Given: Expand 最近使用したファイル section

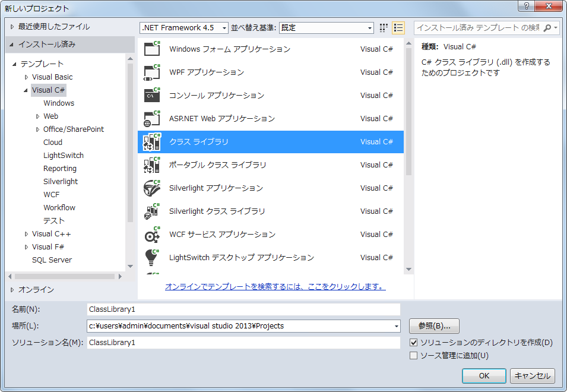Looking at the screenshot, I should 12,27.
